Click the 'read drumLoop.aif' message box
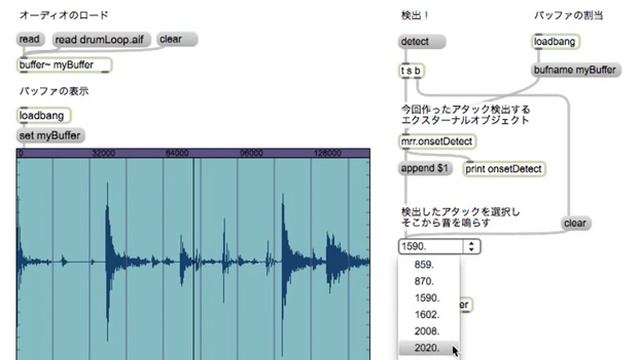 pos(101,40)
